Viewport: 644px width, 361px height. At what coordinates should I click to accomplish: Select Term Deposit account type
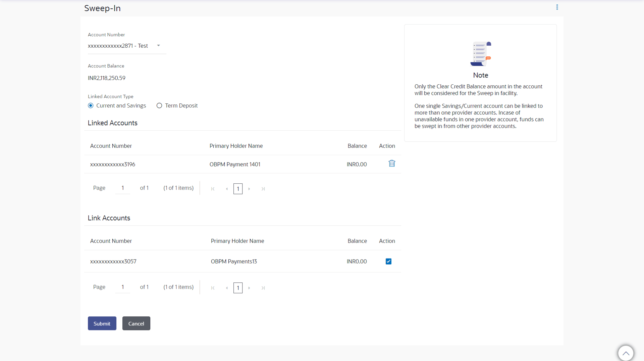[x=159, y=105]
